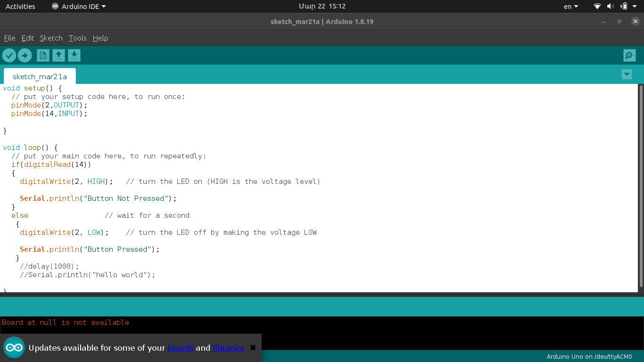
Task: Save the sketch using the down-arrow icon
Action: coord(74,56)
